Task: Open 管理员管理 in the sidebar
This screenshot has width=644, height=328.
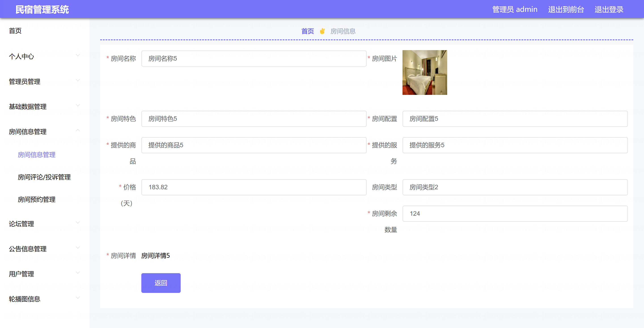Action: 25,82
